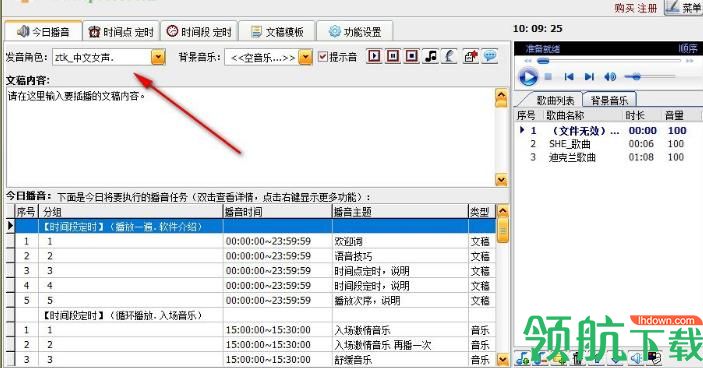Select the 迪克兰歌曲 song entry

(x=608, y=157)
